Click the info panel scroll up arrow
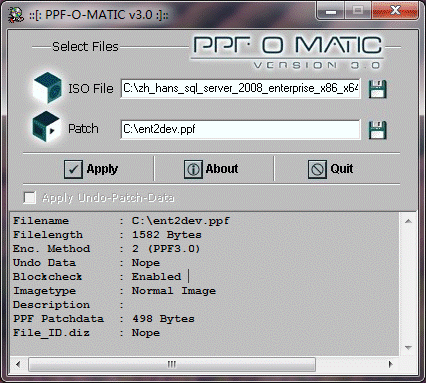426x383 pixels. (x=408, y=221)
